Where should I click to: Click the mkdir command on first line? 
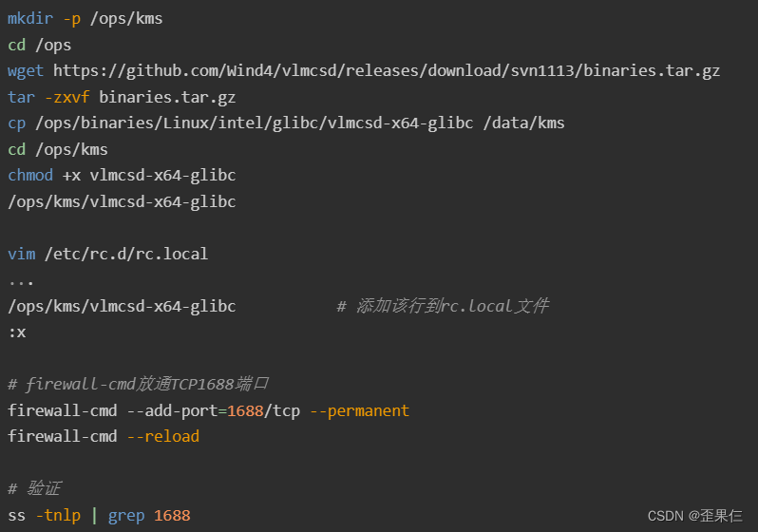[30, 18]
